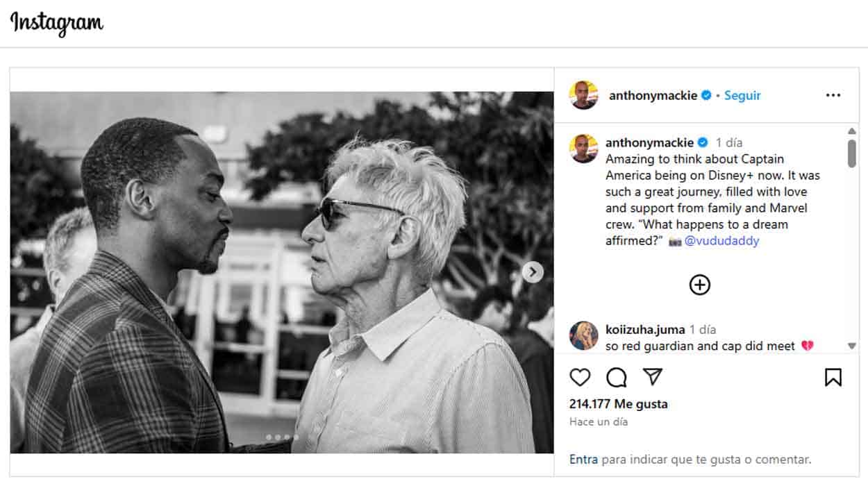Click koiizuha.juma's avatar picture

(x=583, y=336)
